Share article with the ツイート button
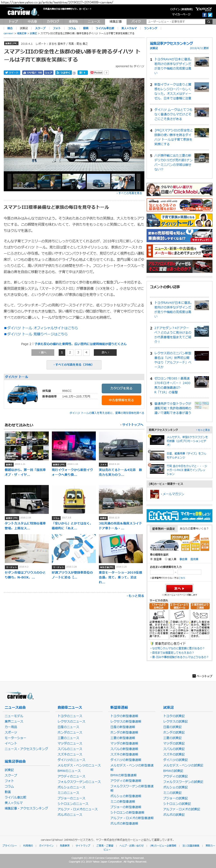This screenshot has width=216, height=868. [x=12, y=72]
